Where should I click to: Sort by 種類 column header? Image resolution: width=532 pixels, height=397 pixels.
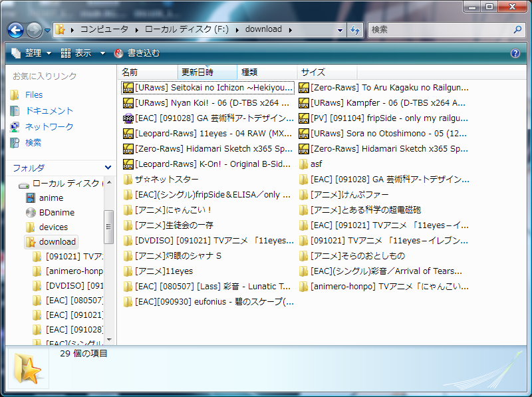[267, 72]
